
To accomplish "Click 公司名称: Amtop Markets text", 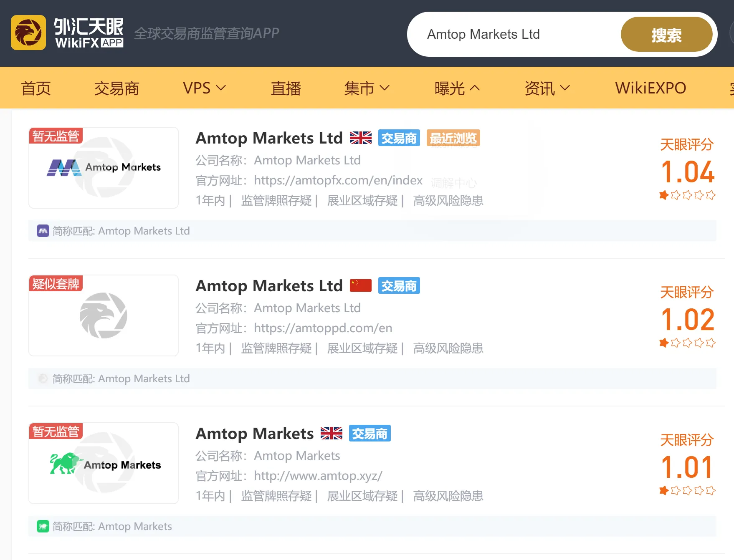I will click(x=268, y=456).
